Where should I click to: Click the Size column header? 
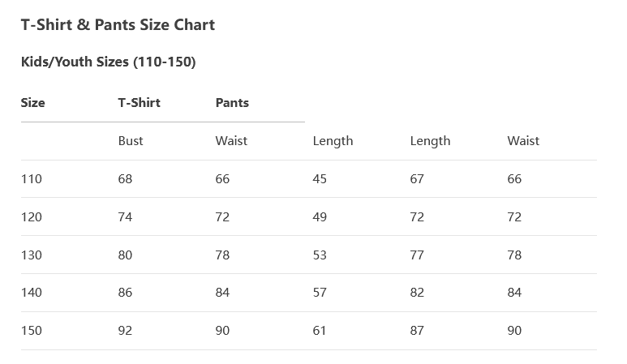[32, 103]
